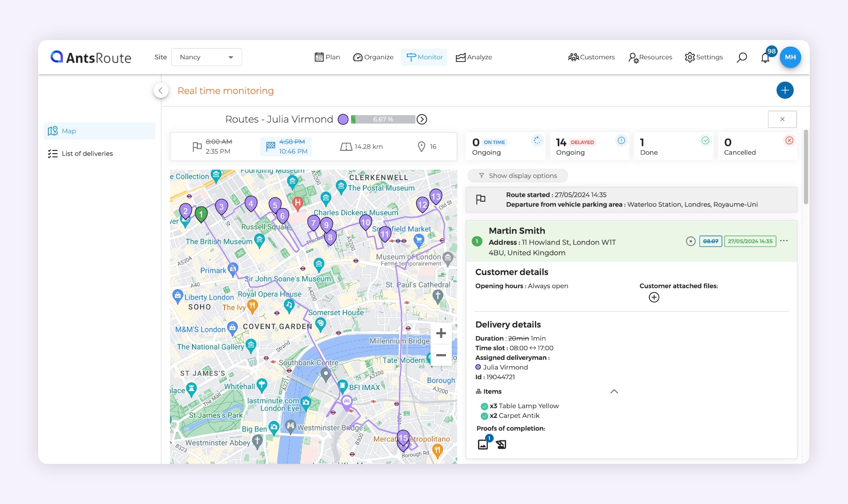The height and width of the screenshot is (504, 848).
Task: Add a customer attached file
Action: coord(654,297)
